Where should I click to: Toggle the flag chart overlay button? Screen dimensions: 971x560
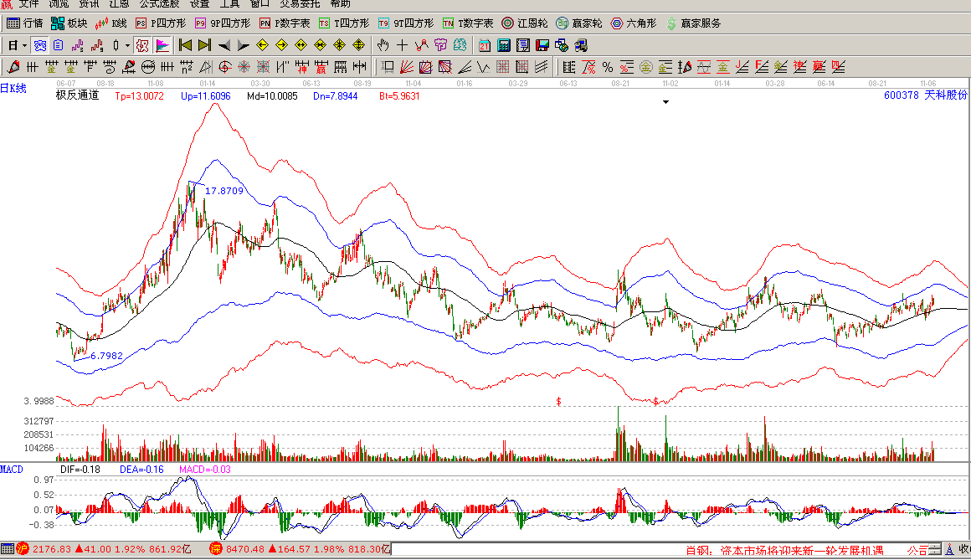coord(161,45)
